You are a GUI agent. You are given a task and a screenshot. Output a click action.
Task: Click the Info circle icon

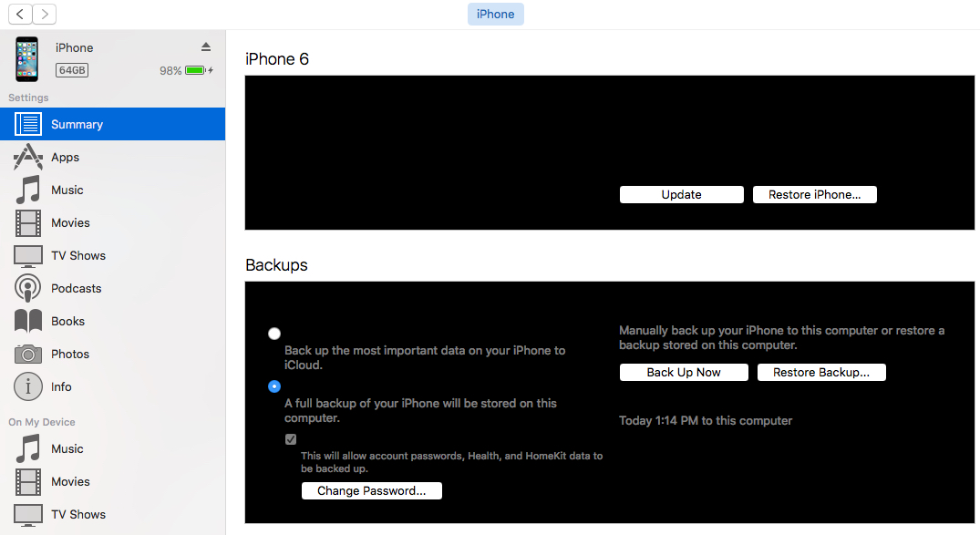point(28,386)
